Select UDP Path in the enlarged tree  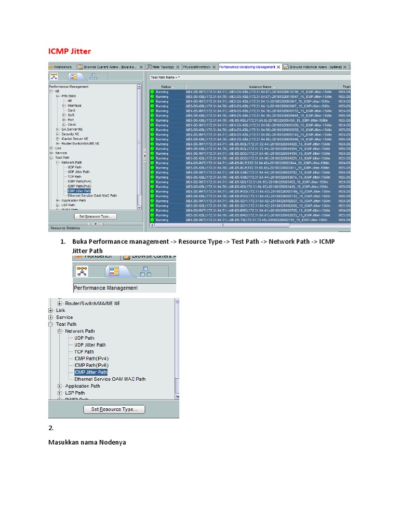pos(85,338)
